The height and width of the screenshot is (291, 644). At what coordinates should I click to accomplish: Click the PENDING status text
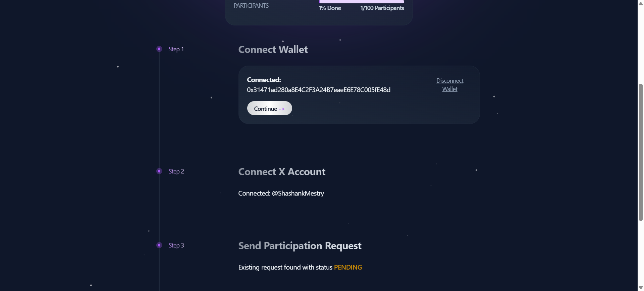point(348,268)
